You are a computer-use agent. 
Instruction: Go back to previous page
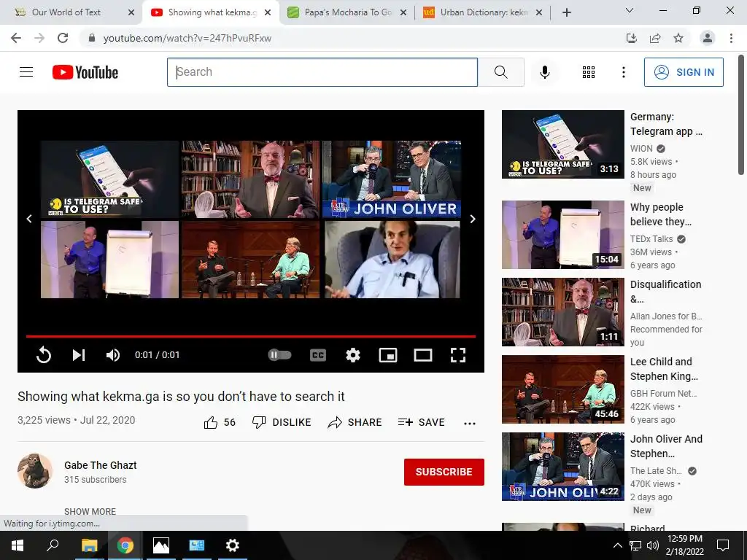pyautogui.click(x=16, y=38)
